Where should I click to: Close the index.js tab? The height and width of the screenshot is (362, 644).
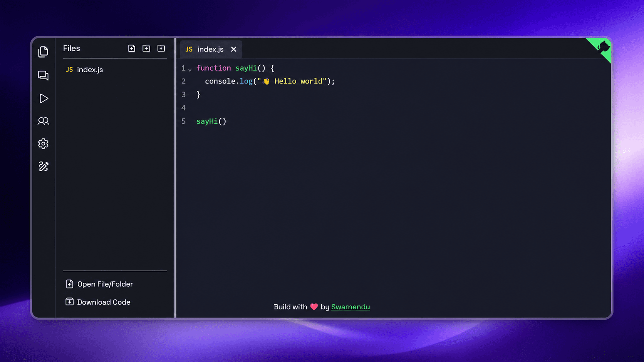(233, 49)
